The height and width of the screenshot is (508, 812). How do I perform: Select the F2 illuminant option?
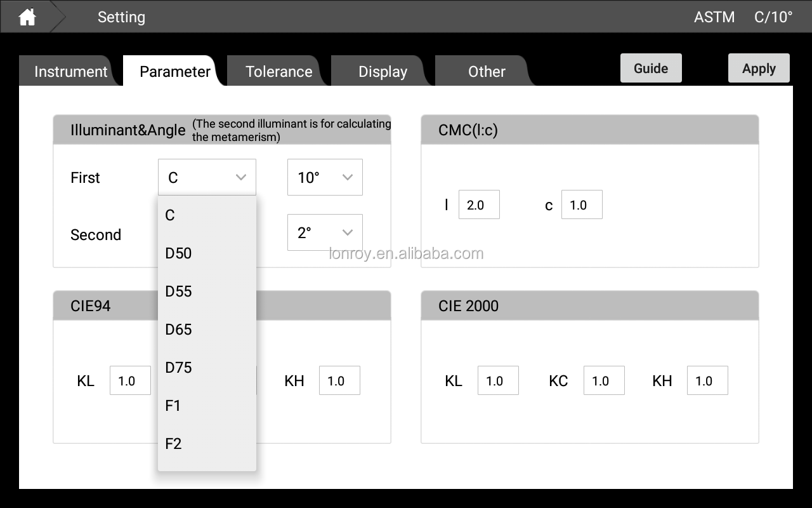pyautogui.click(x=173, y=443)
